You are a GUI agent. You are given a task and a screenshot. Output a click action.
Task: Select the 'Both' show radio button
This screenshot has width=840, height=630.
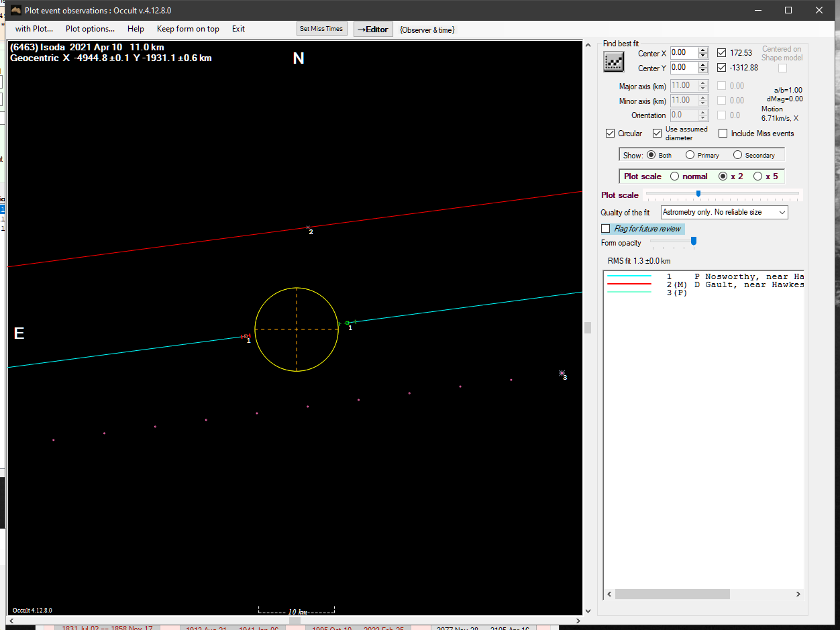tap(651, 155)
